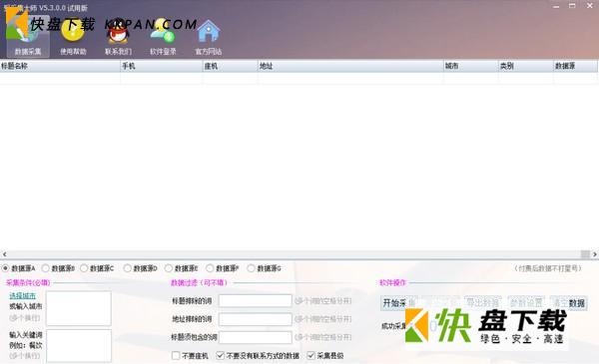Enable the 不要座机 checkbox
Viewport: 599px width, 364px height.
[176, 356]
